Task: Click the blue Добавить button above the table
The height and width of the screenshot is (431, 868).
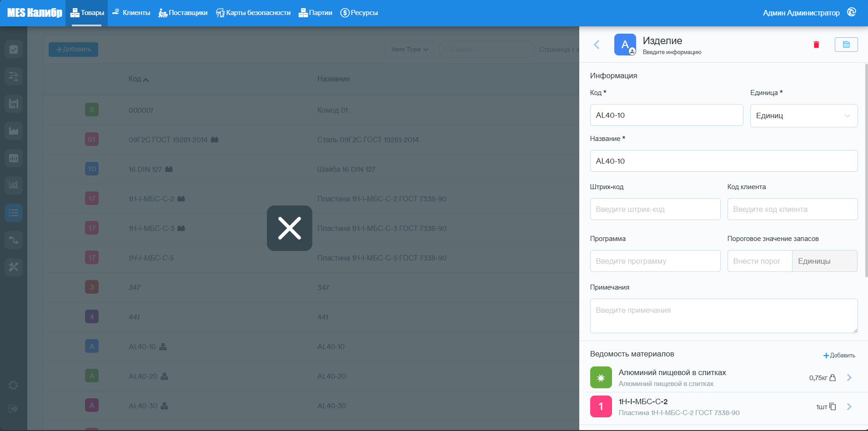Action: click(x=73, y=49)
